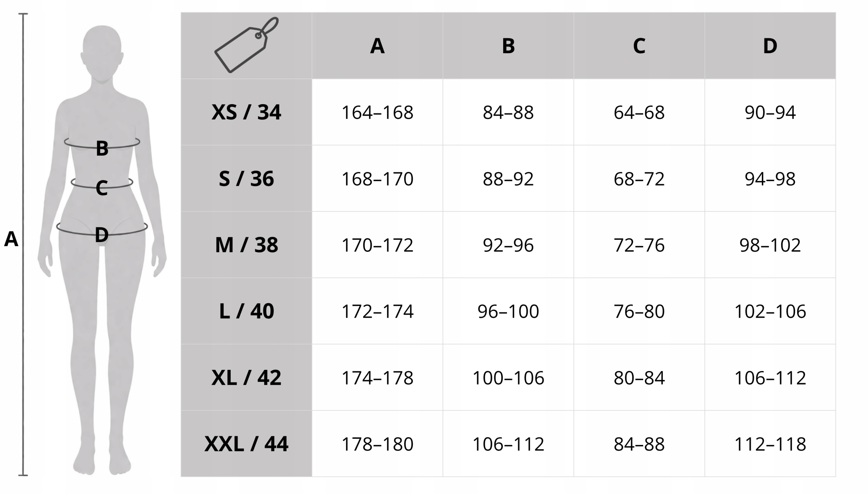
Task: Select the XS / 34 size row label
Action: [x=246, y=112]
